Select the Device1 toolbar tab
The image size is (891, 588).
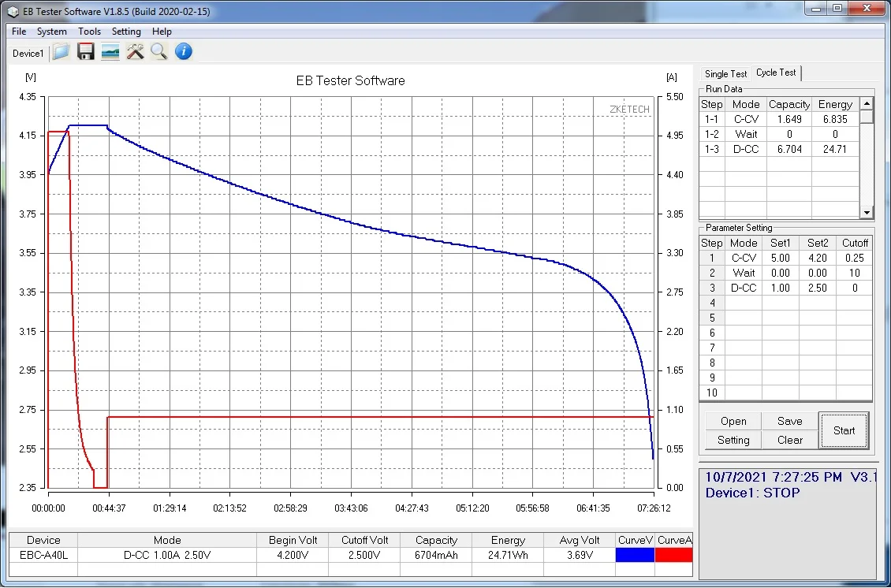tap(28, 54)
